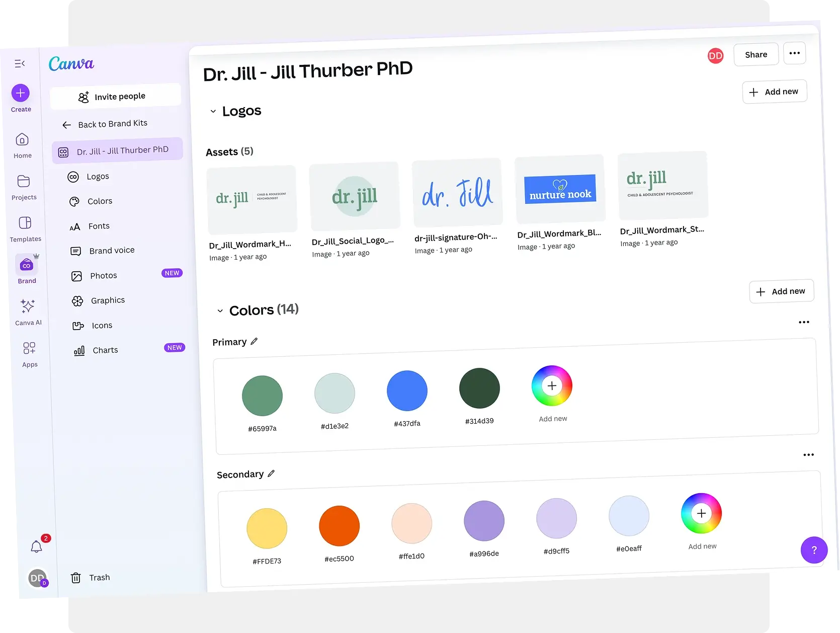The width and height of the screenshot is (840, 633).
Task: Collapse the Logos section chevron
Action: pos(213,111)
